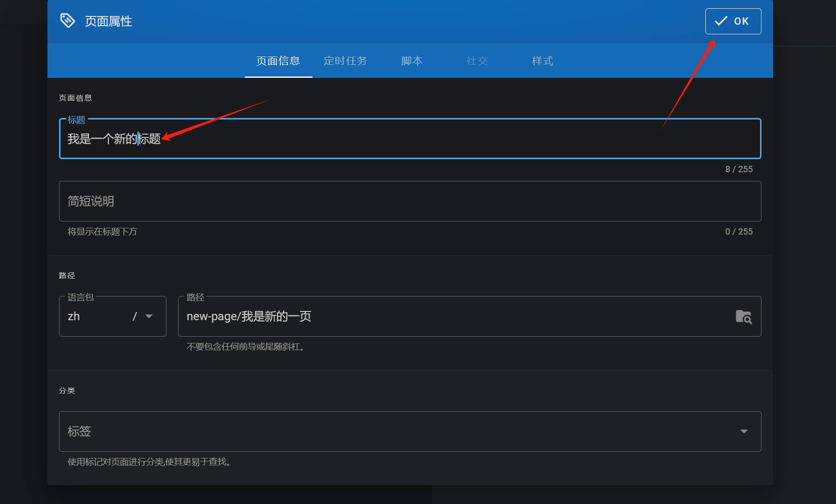Expand the language dropdown arrow
This screenshot has width=836, height=504.
coord(149,316)
